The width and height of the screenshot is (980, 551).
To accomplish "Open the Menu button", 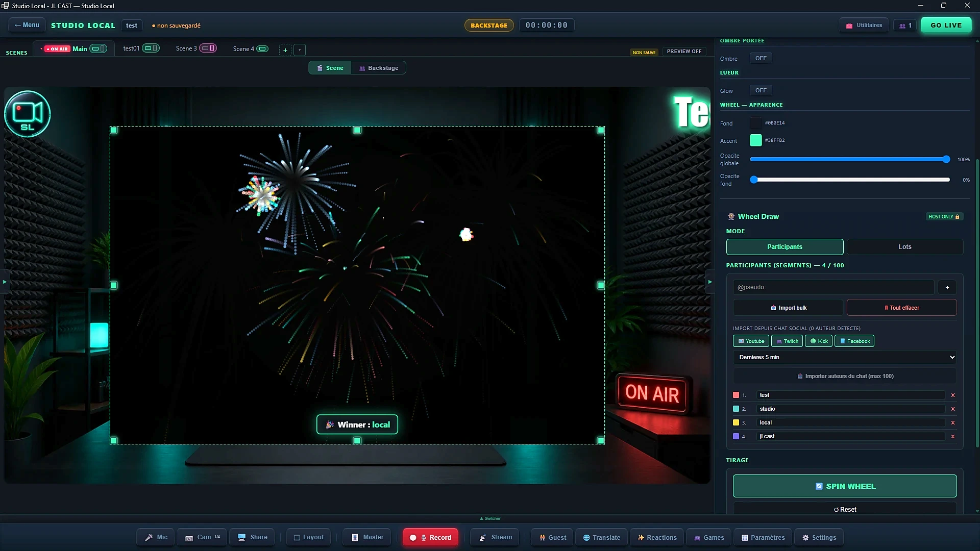I will point(27,25).
